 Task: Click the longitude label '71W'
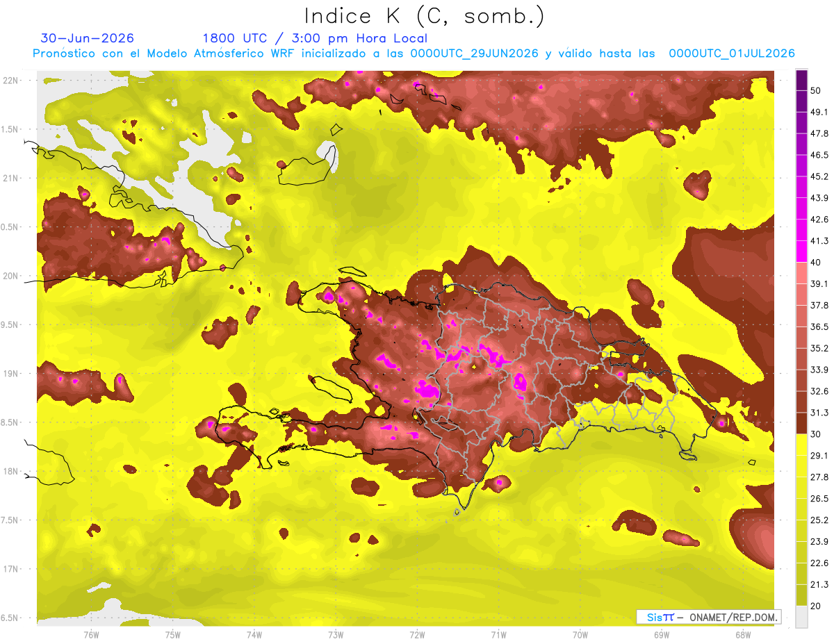[x=498, y=634]
